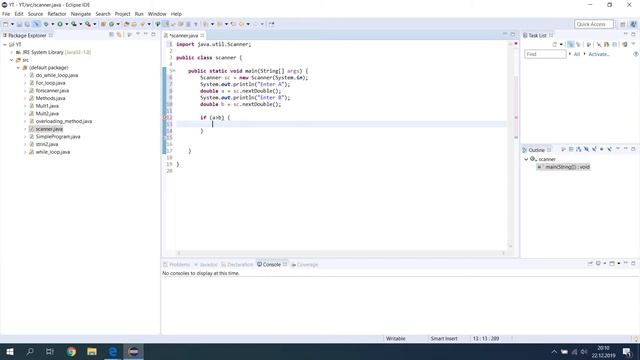Click the New Java Class green icon

point(111,24)
